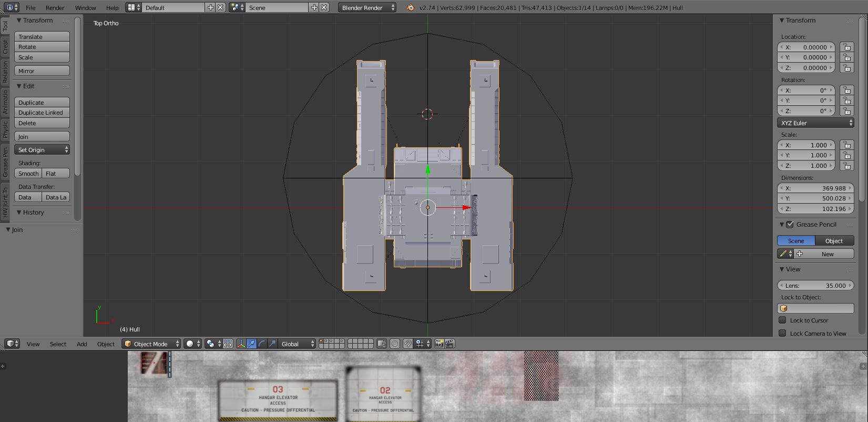Open the XYZ Euler rotation mode dropdown
Viewport: 868px width, 422px height.
815,123
